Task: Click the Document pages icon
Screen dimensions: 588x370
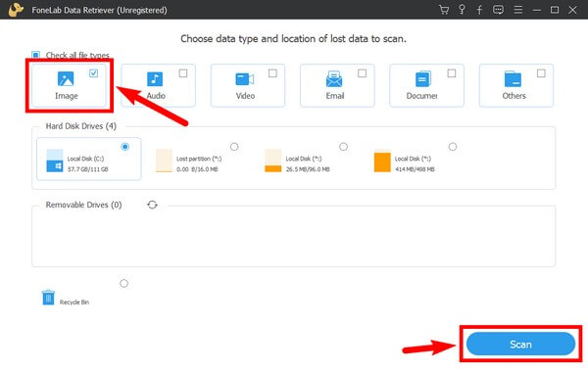Action: click(x=423, y=79)
